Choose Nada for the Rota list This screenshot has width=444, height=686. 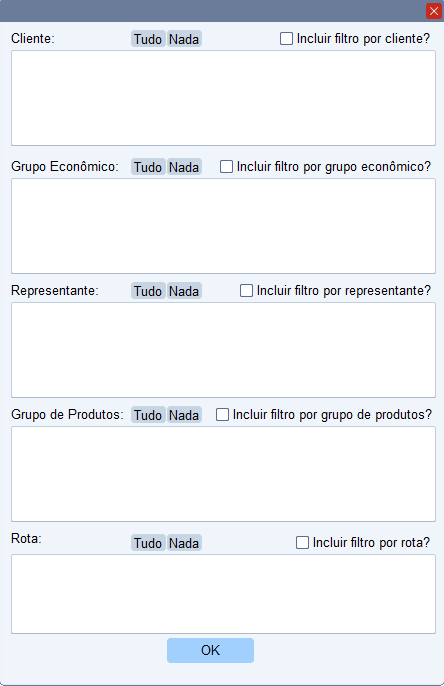pyautogui.click(x=184, y=543)
